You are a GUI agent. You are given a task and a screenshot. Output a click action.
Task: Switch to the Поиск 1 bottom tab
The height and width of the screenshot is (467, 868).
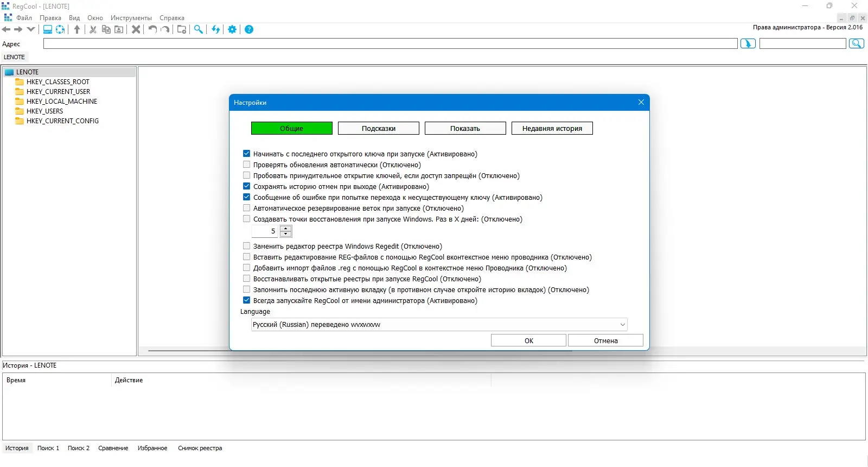pyautogui.click(x=48, y=448)
